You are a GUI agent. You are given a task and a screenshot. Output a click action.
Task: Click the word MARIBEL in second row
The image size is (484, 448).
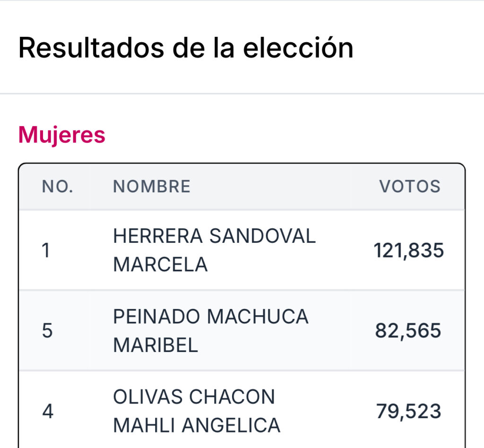[x=156, y=345]
